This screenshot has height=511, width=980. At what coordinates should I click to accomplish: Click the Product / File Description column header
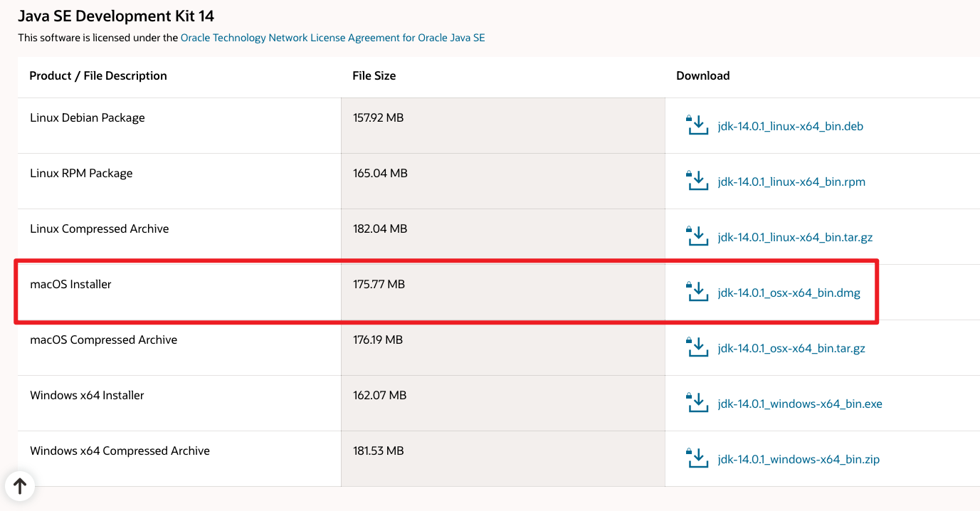point(98,75)
